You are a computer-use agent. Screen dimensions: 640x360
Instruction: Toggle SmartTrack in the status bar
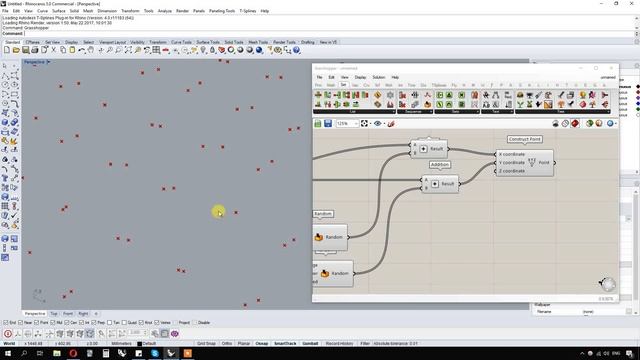coord(285,344)
